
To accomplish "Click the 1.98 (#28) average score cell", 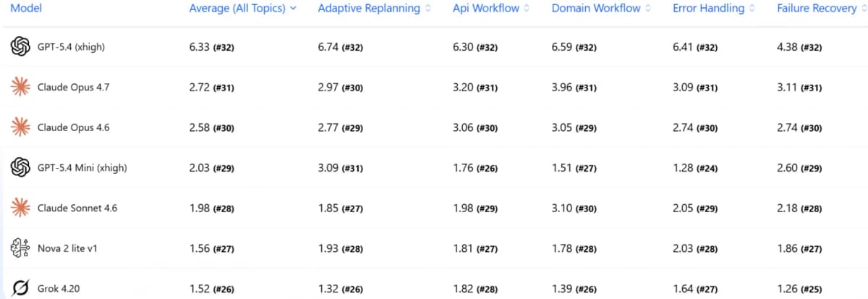I will [x=211, y=208].
